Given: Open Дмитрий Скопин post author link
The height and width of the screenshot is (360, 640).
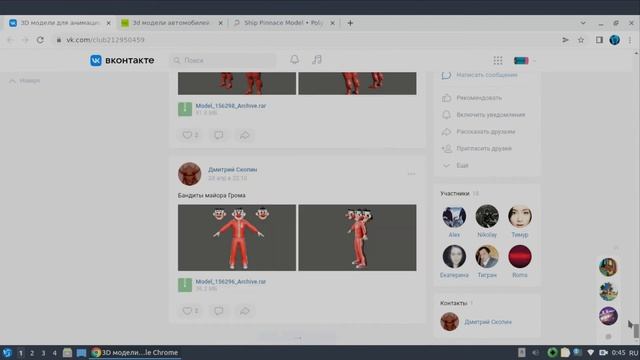Looking at the screenshot, I should [233, 169].
